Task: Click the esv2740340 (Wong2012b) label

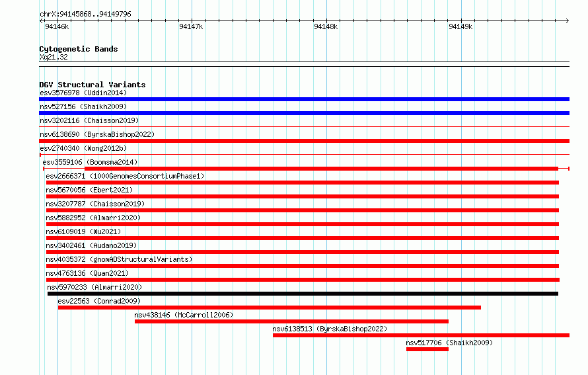Action: (x=83, y=148)
